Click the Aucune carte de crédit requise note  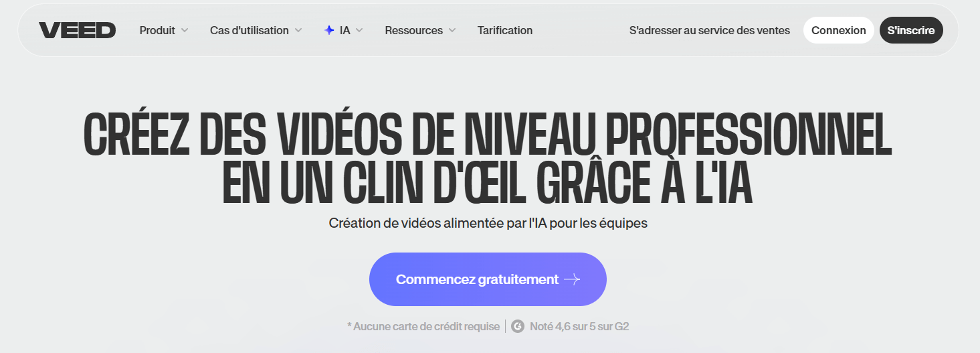[x=423, y=327]
